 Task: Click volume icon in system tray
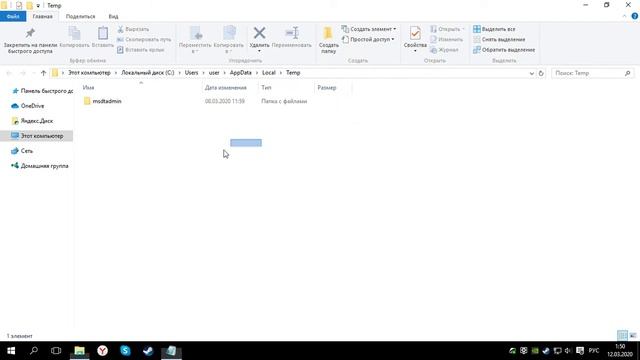[x=568, y=351]
